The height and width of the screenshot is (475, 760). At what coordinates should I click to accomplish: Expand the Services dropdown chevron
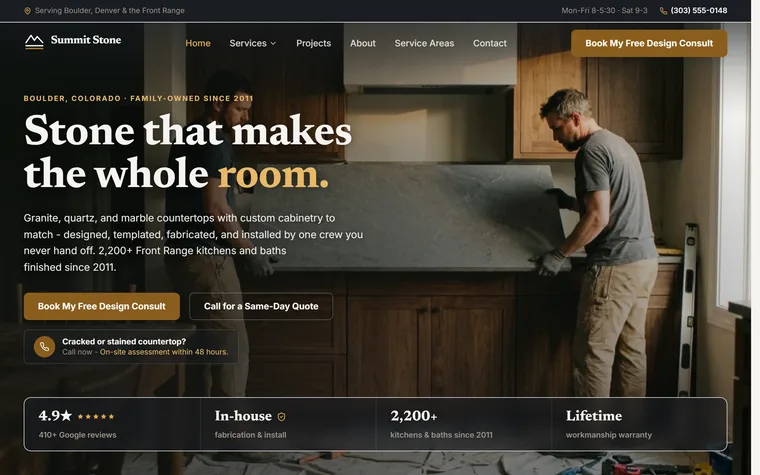pyautogui.click(x=273, y=43)
